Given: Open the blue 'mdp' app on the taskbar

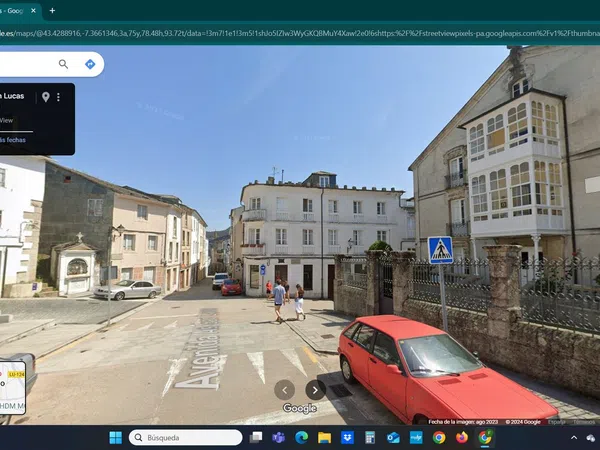Looking at the screenshot, I should 416,438.
